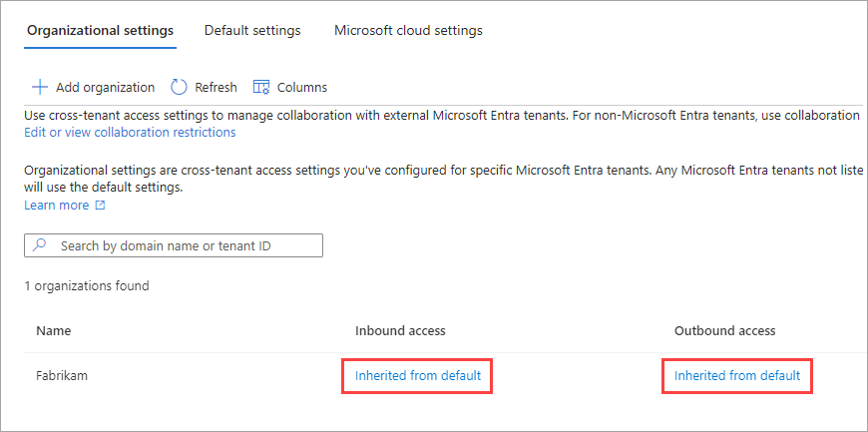Open the Edit or view collaboration restrictions link
The image size is (868, 432).
coord(130,132)
